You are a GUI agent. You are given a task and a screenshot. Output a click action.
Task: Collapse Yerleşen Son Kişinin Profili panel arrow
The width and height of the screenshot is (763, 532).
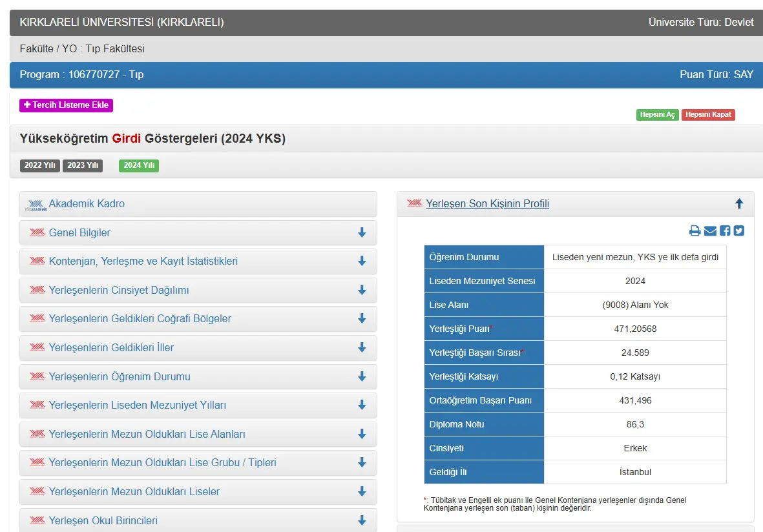coord(739,204)
